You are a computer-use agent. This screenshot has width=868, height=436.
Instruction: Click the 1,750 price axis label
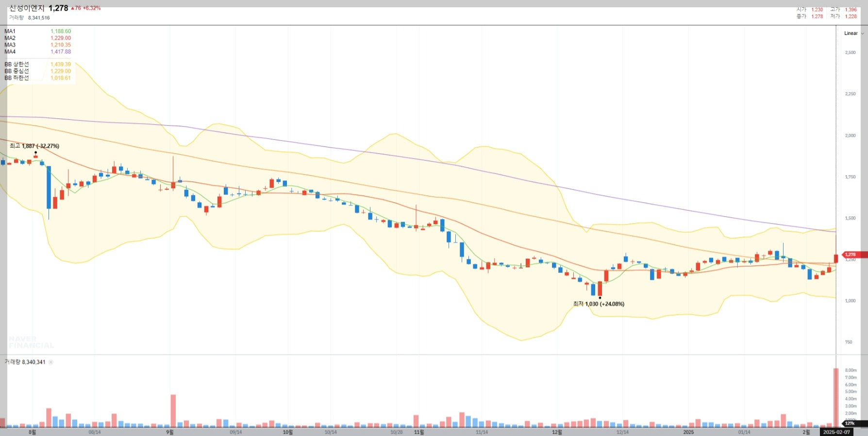coord(851,177)
